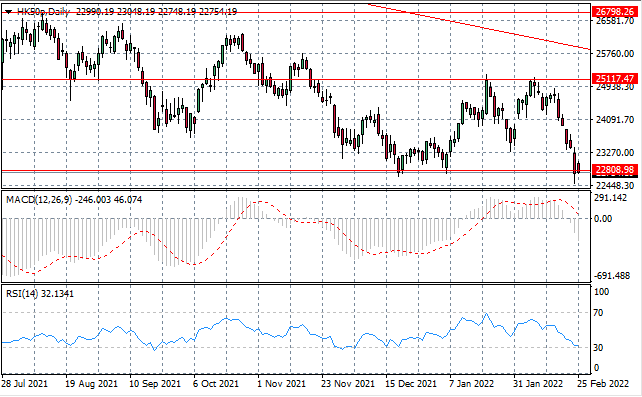Select the 10 Sep 2021 date label
Screen dimensions: 642x397
[155, 384]
